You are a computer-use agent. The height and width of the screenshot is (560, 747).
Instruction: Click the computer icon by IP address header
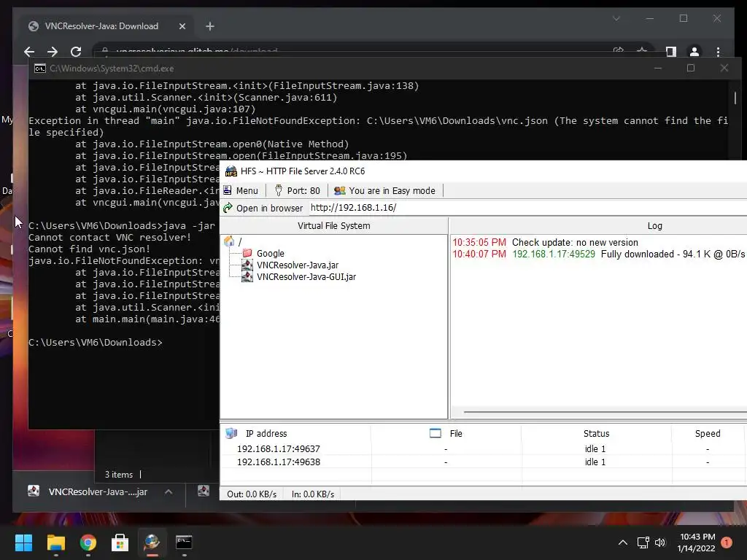coord(231,433)
